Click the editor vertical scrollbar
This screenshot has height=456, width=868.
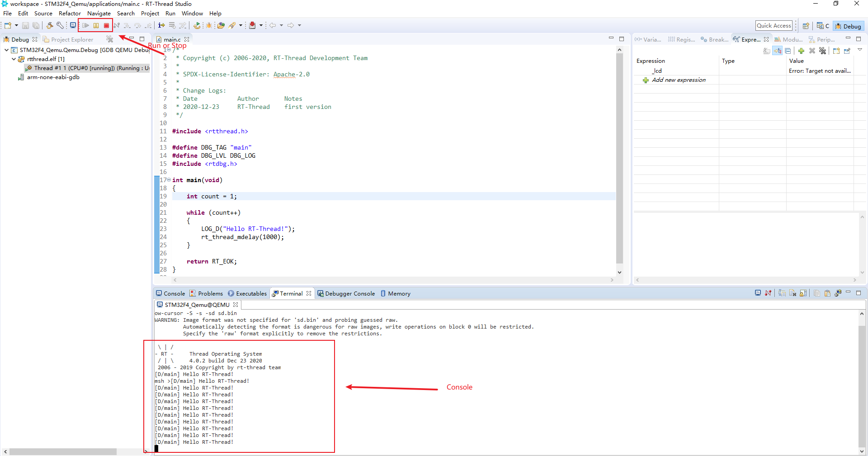tap(619, 159)
